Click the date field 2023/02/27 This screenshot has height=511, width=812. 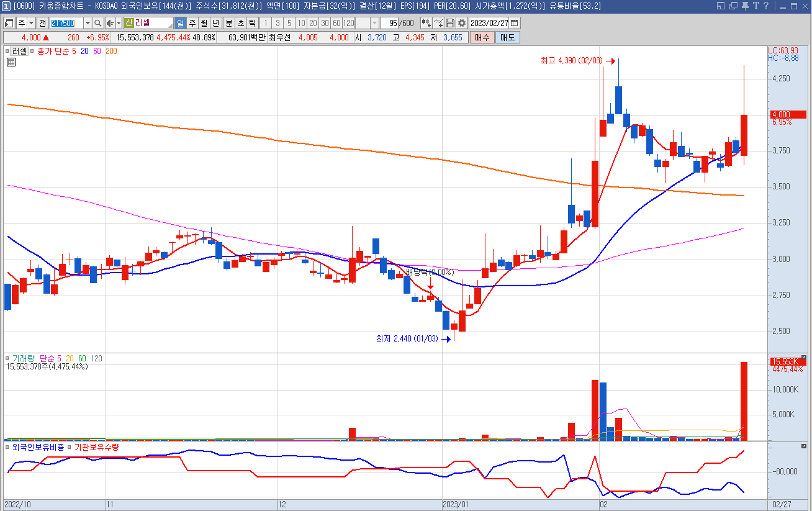click(489, 23)
